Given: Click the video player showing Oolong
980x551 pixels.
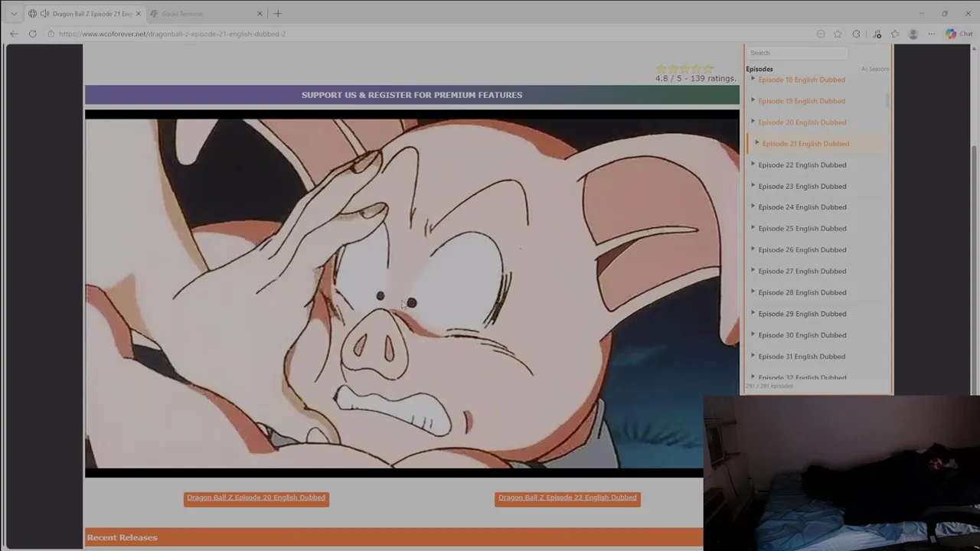Looking at the screenshot, I should 412,294.
